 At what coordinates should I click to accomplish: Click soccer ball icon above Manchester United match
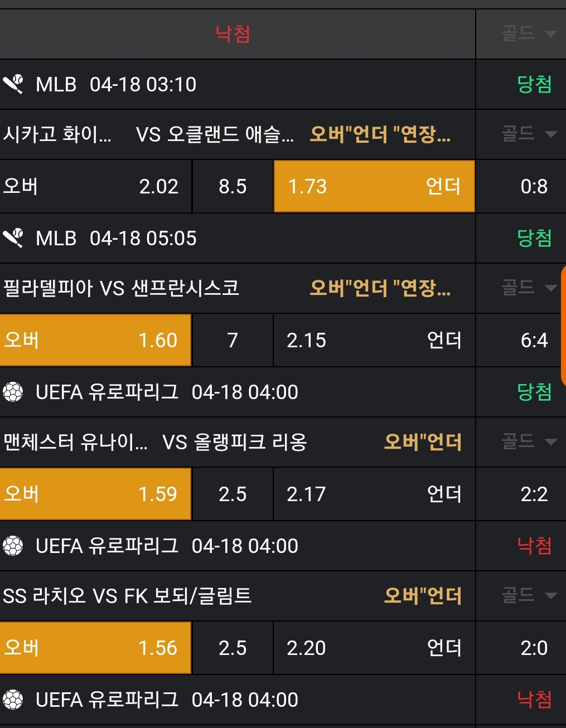(13, 392)
